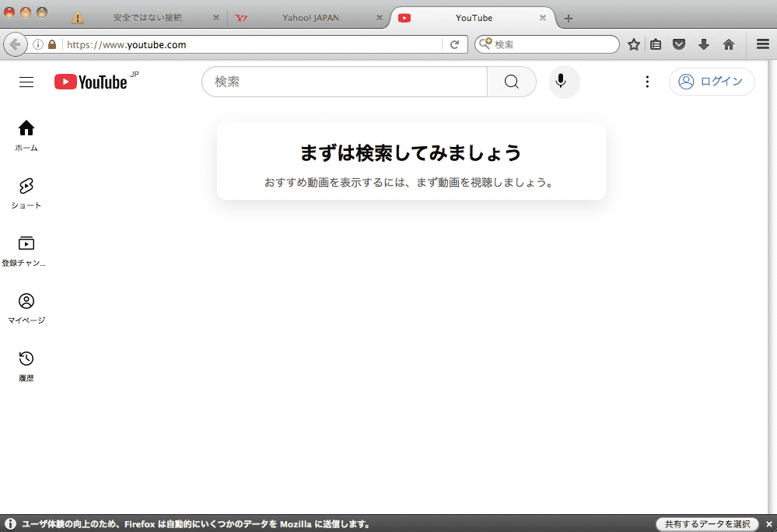Open the Firefox hamburger menu

pyautogui.click(x=763, y=44)
